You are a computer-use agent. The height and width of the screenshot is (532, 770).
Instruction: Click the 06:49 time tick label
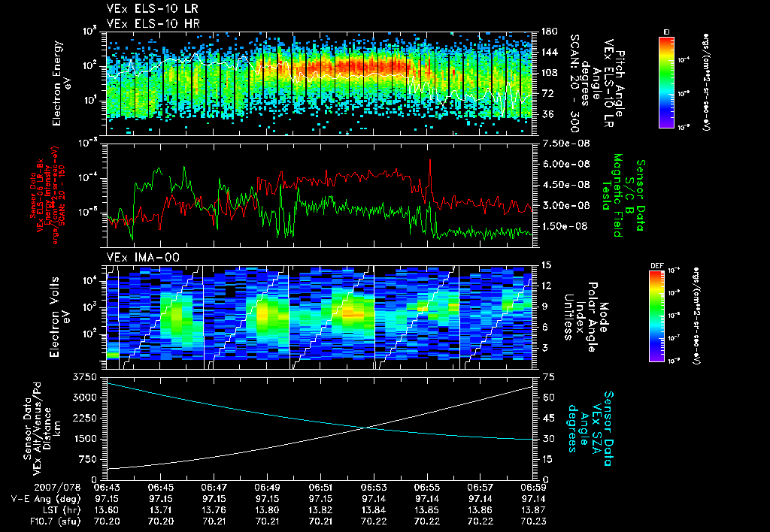pyautogui.click(x=267, y=488)
